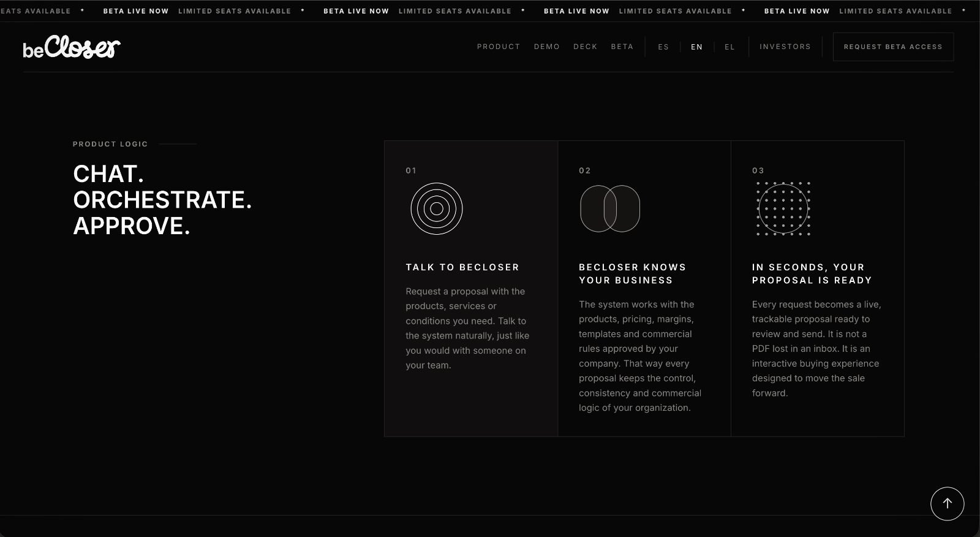Go to the Deck nav item

pos(586,47)
